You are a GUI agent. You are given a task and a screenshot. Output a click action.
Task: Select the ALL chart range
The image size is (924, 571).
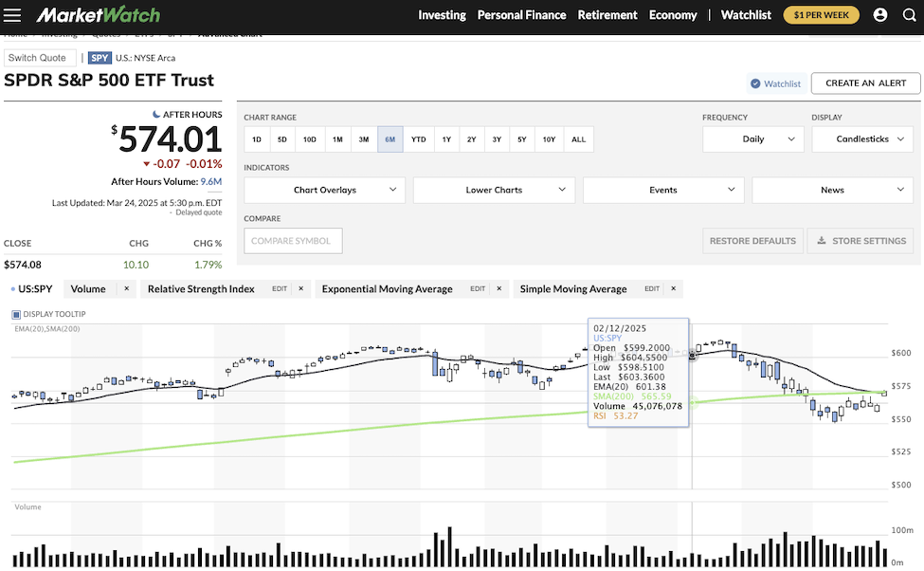click(x=579, y=139)
